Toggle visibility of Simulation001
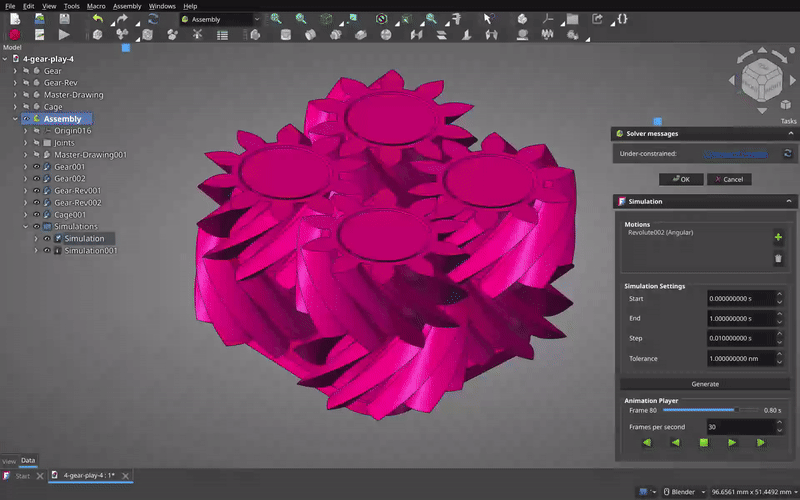800x500 pixels. pyautogui.click(x=46, y=251)
